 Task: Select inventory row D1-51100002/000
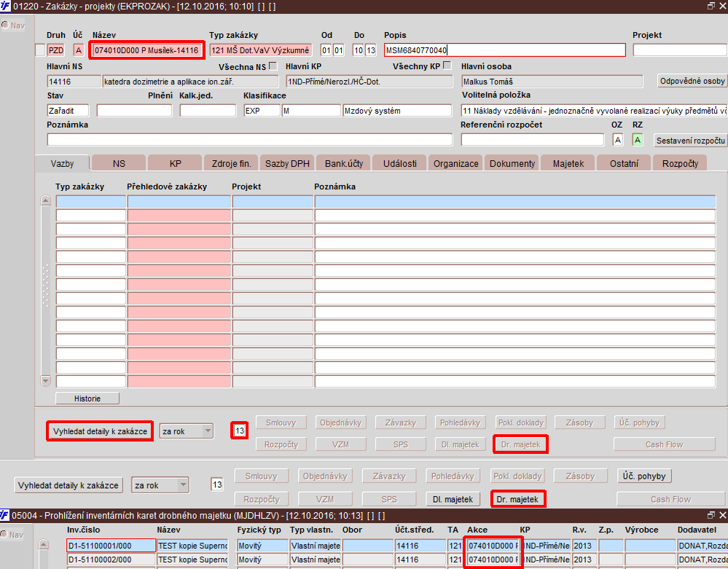click(x=111, y=560)
